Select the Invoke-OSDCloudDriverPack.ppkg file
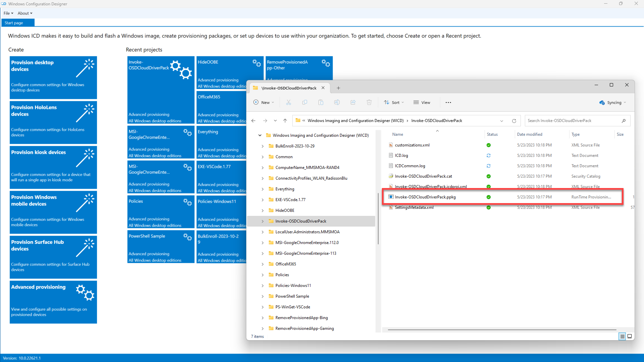The height and width of the screenshot is (362, 644). click(x=425, y=197)
